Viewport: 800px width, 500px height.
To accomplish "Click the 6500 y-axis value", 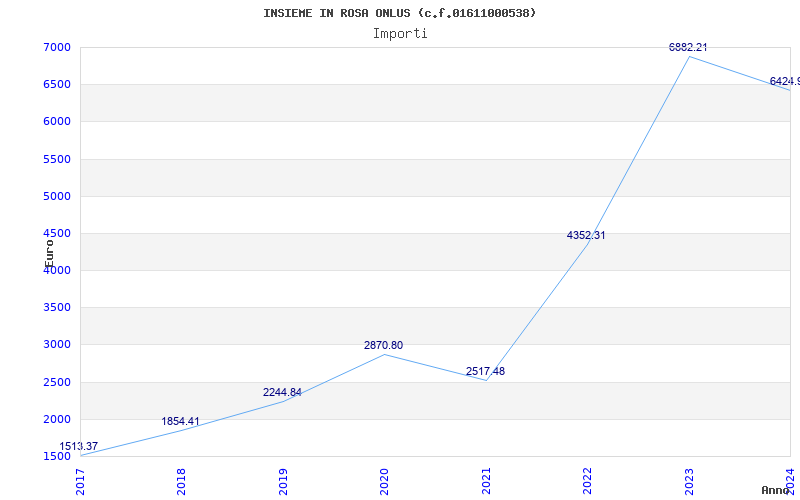I will (x=57, y=84).
